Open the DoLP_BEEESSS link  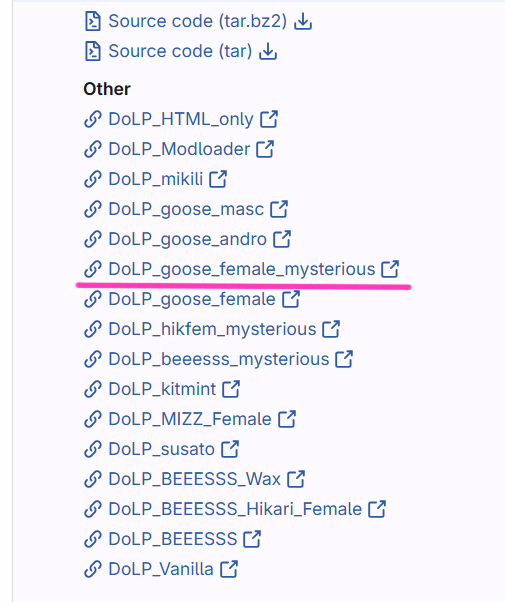[x=173, y=539]
